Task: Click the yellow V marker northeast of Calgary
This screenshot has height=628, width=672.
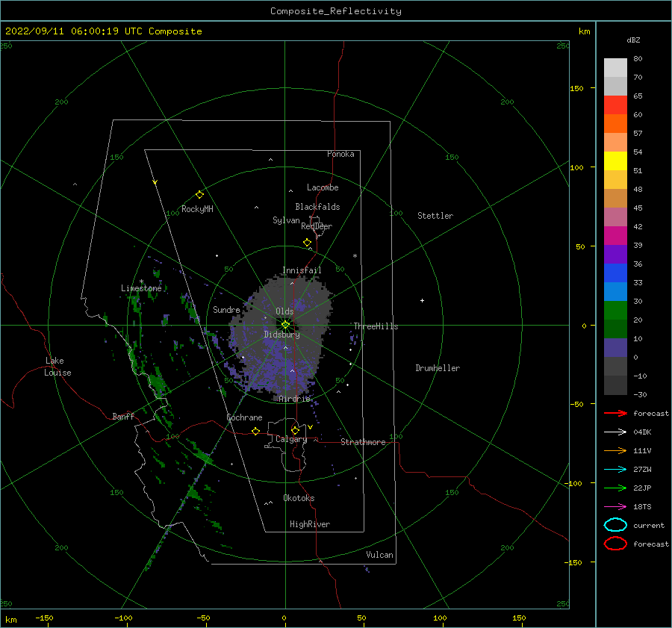Action: coord(311,427)
